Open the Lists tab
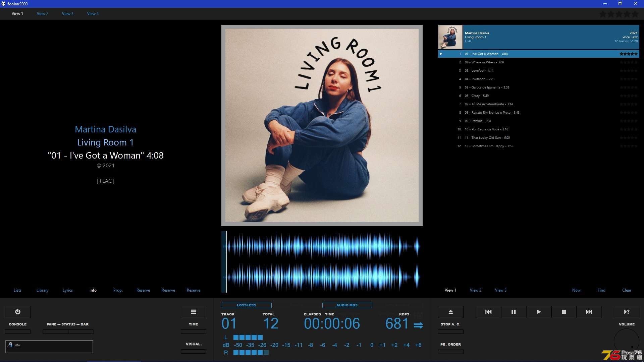This screenshot has width=644, height=362. [x=17, y=290]
